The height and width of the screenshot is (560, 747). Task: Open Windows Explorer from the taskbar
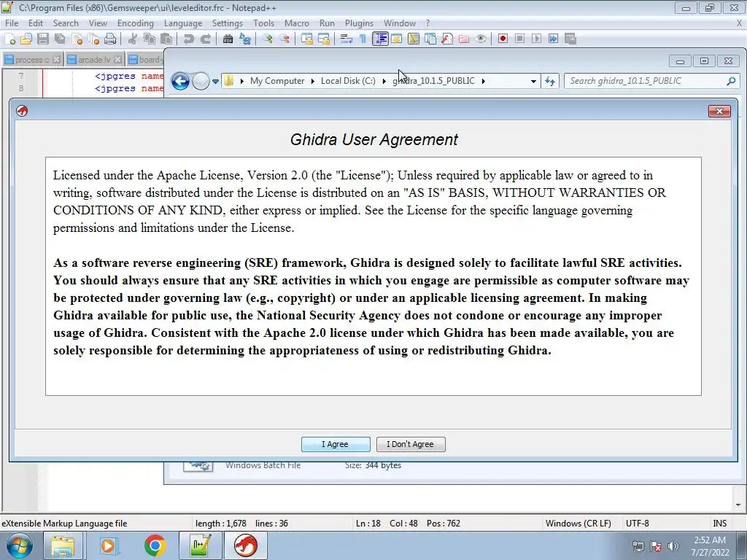(x=63, y=545)
